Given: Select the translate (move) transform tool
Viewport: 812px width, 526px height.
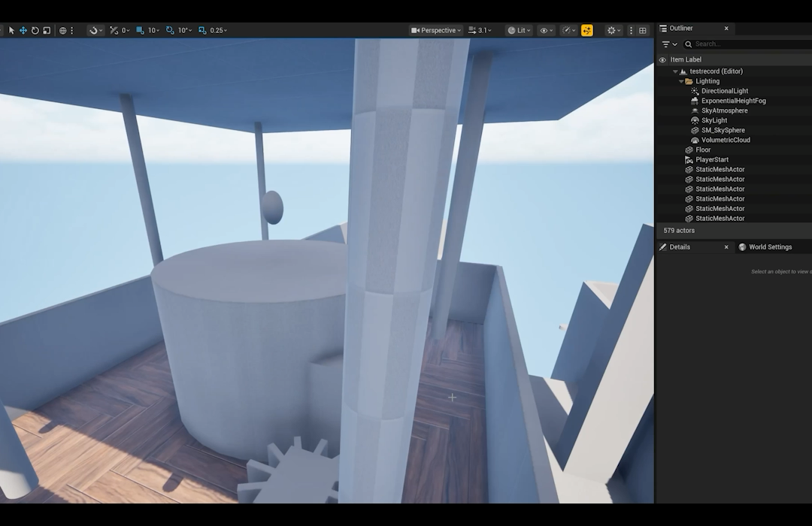Looking at the screenshot, I should point(23,31).
